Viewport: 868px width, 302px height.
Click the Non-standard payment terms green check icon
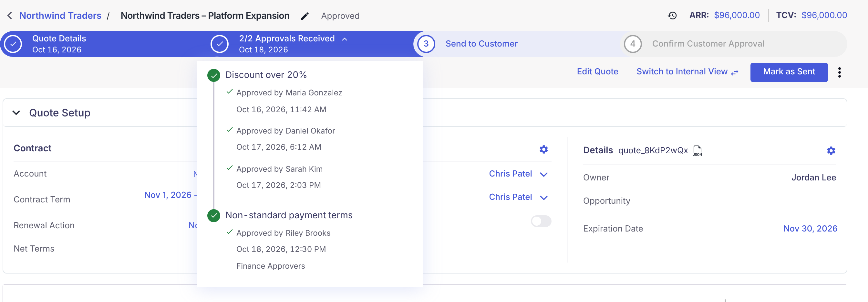(x=214, y=216)
